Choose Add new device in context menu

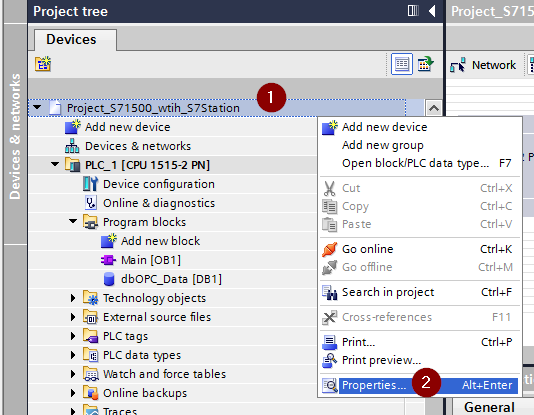click(420, 127)
